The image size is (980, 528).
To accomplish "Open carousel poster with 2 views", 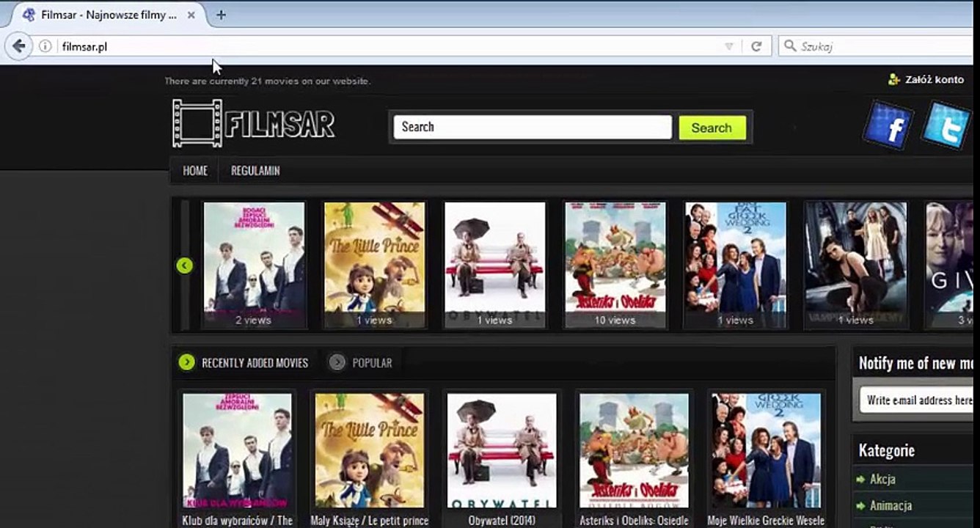I will click(254, 265).
